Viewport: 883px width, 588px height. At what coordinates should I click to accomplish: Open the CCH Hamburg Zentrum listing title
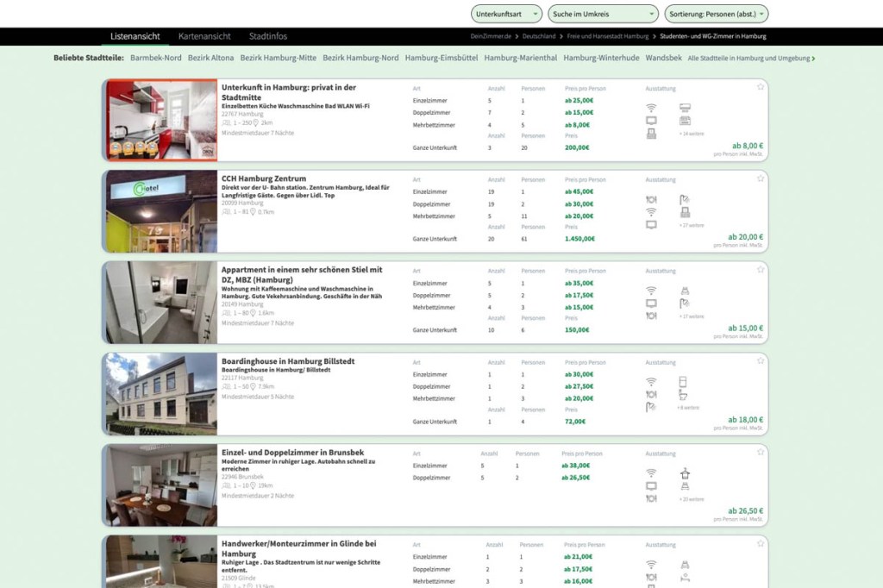click(x=264, y=178)
